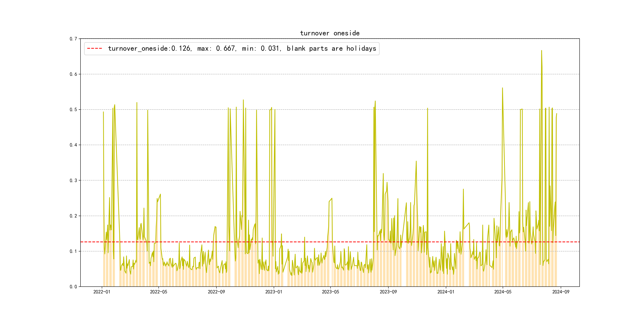Click the 0.1 y-axis tick label
This screenshot has height=322, width=644.
(x=73, y=251)
